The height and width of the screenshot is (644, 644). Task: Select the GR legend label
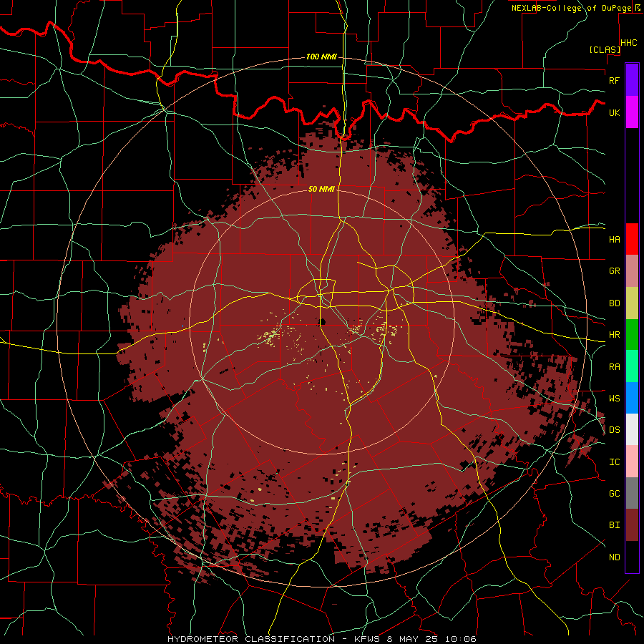point(614,271)
